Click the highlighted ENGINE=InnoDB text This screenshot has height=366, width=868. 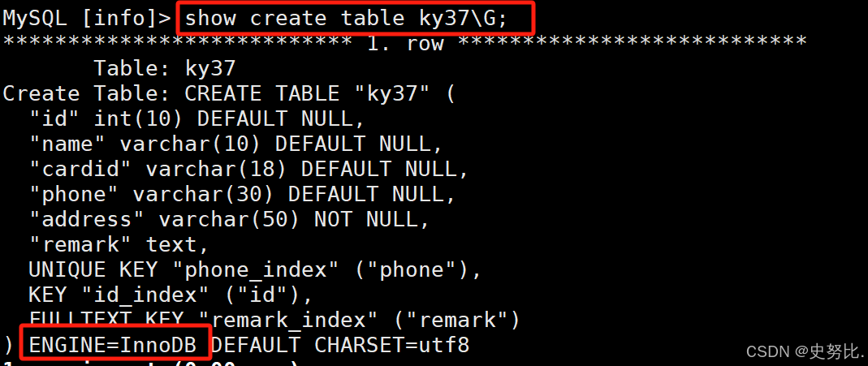click(x=113, y=346)
